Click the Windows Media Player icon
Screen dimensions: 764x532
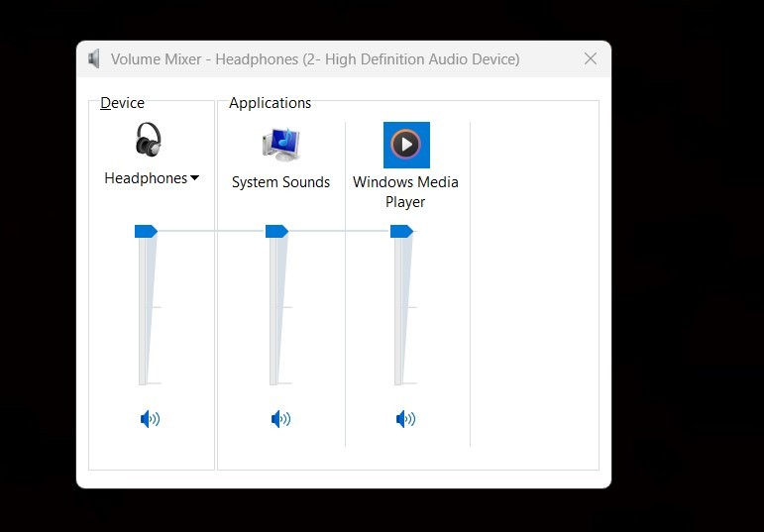[406, 145]
